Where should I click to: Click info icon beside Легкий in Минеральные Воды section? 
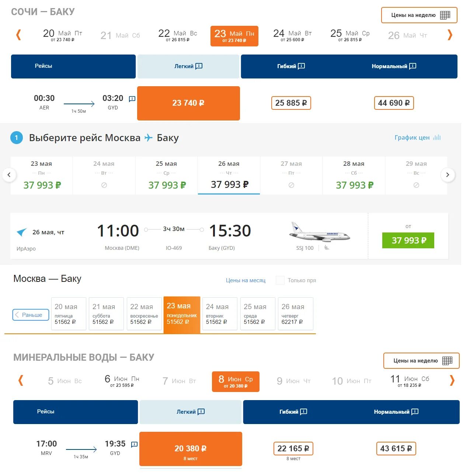tap(201, 412)
